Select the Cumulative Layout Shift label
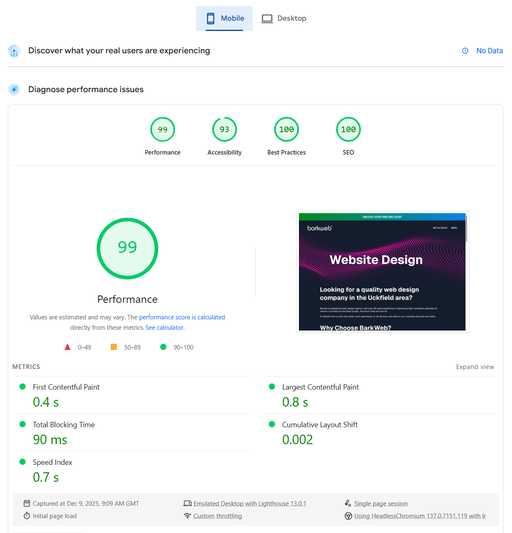The image size is (512, 533). click(320, 425)
